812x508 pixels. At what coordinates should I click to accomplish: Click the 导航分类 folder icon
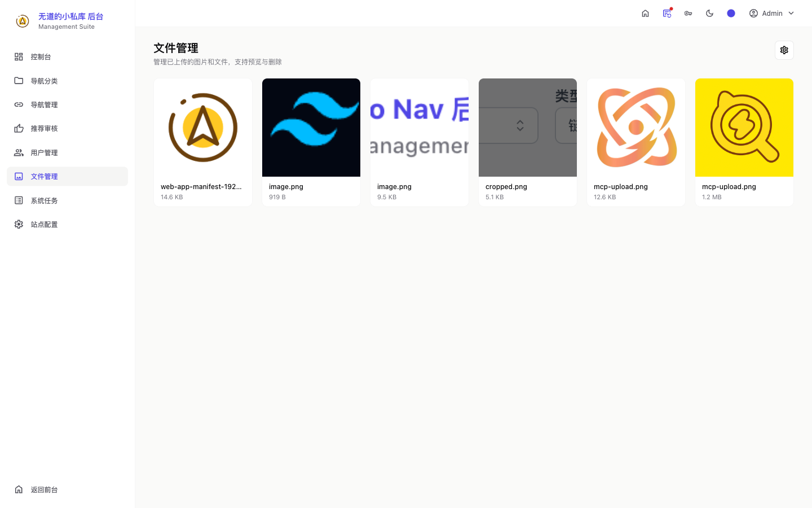[x=19, y=81]
